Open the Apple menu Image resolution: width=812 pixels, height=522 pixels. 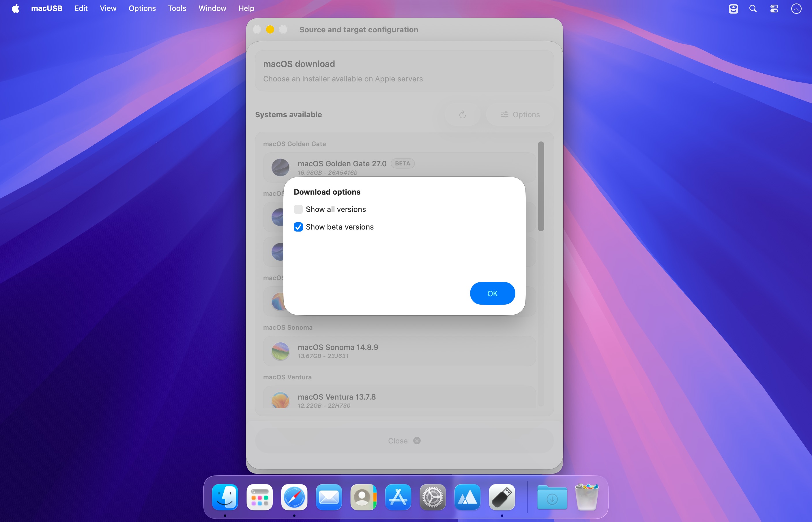(16, 8)
